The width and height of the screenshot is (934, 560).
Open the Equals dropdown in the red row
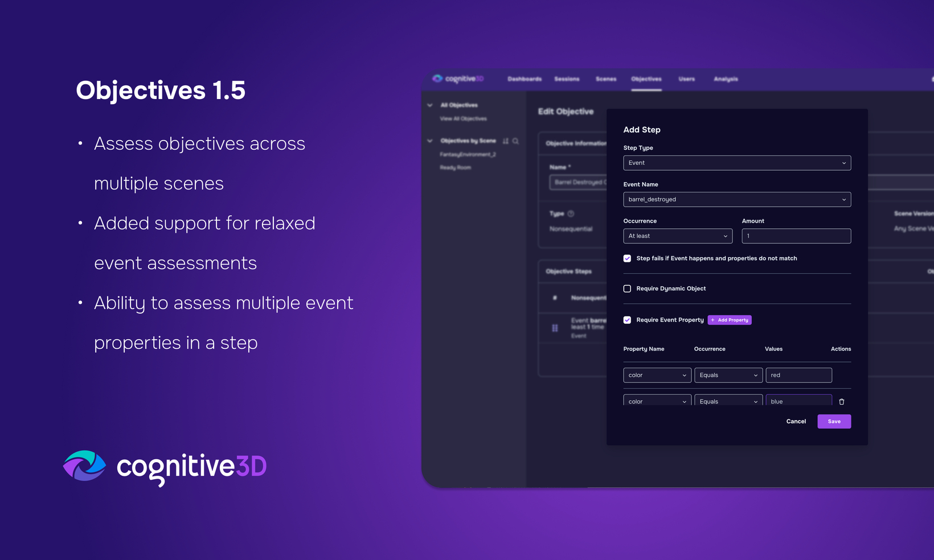pos(728,375)
